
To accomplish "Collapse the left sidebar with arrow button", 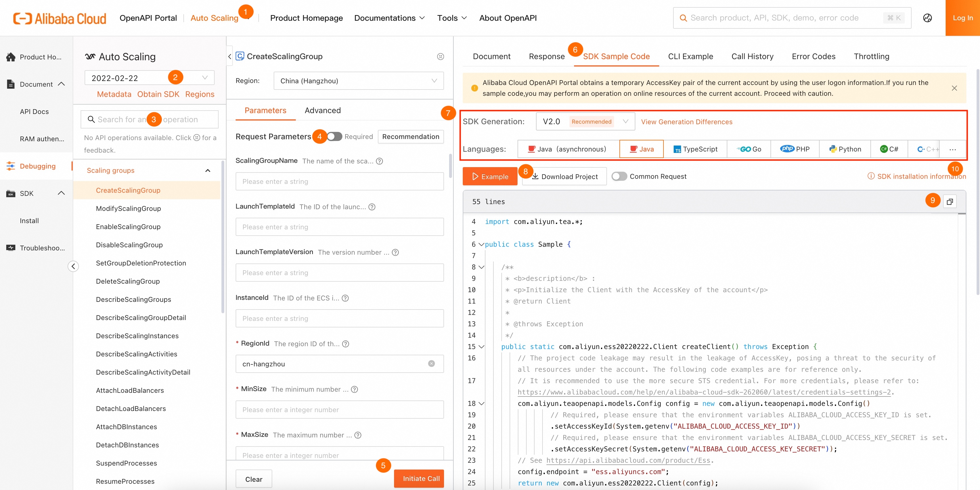I will tap(74, 266).
